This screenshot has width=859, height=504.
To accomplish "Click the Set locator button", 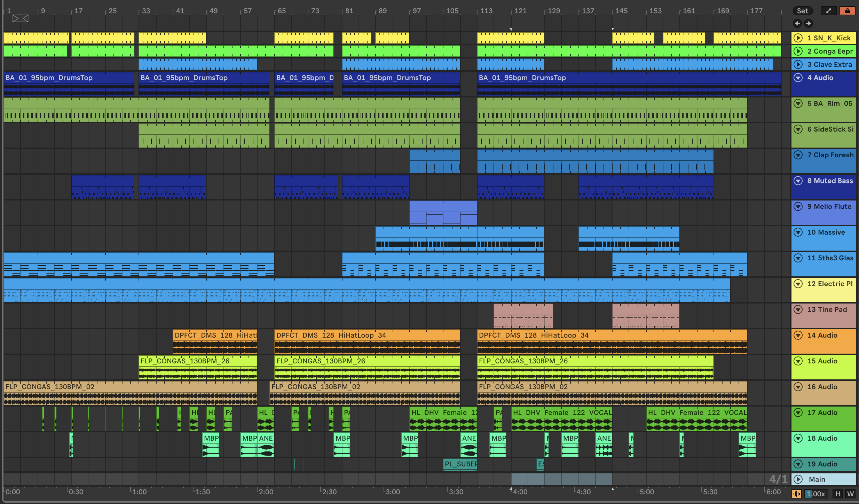I will click(802, 11).
